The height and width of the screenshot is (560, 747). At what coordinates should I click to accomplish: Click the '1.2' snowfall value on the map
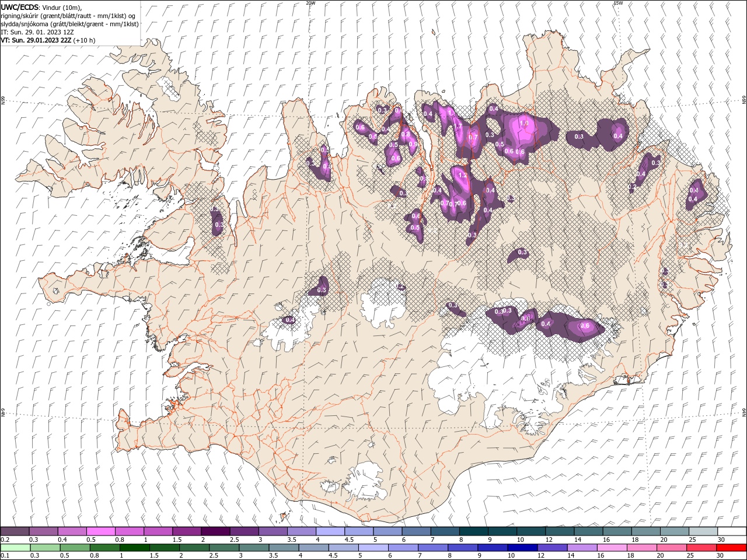[x=463, y=175]
